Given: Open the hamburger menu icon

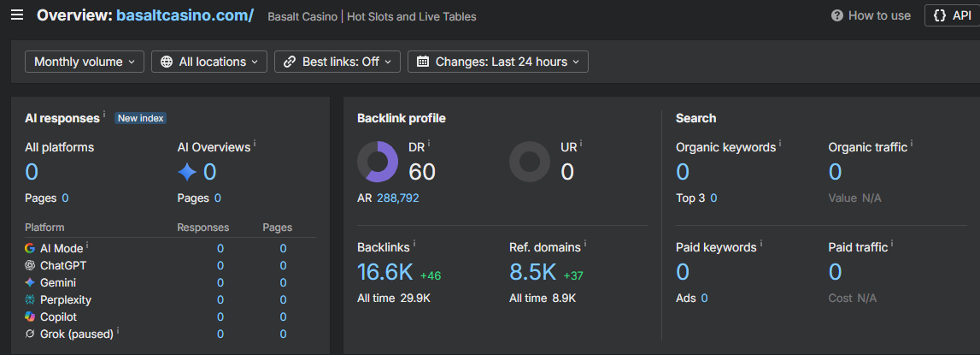Looking at the screenshot, I should (x=17, y=15).
